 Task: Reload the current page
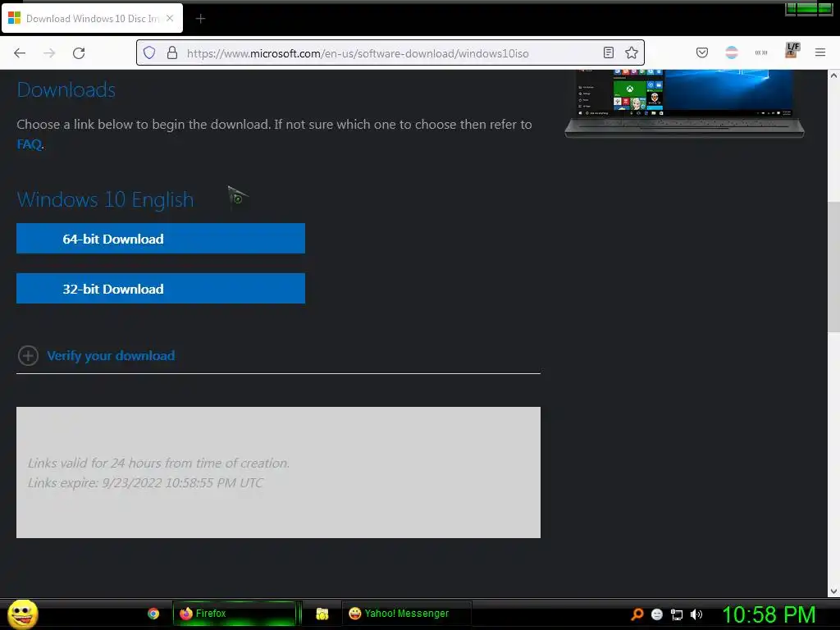(x=79, y=53)
